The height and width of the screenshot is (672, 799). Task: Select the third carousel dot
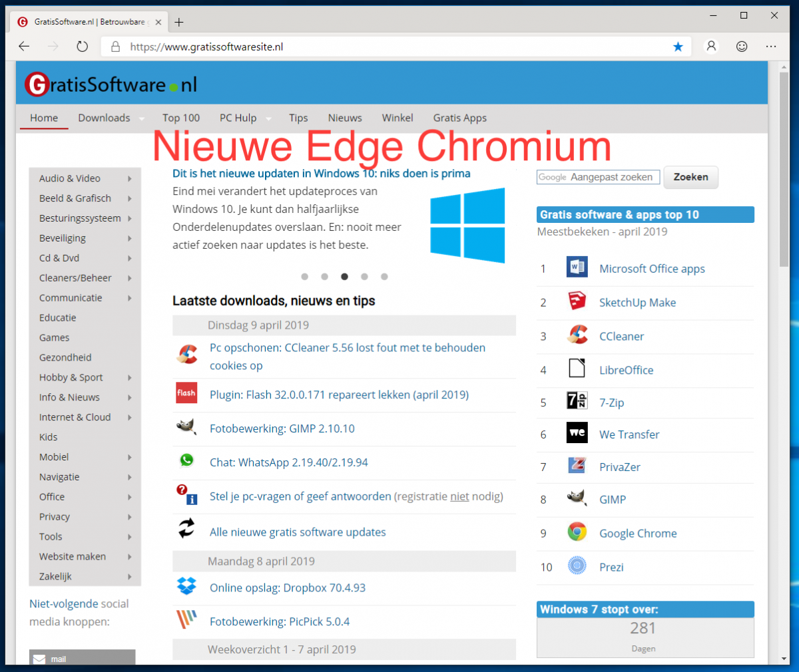point(344,277)
